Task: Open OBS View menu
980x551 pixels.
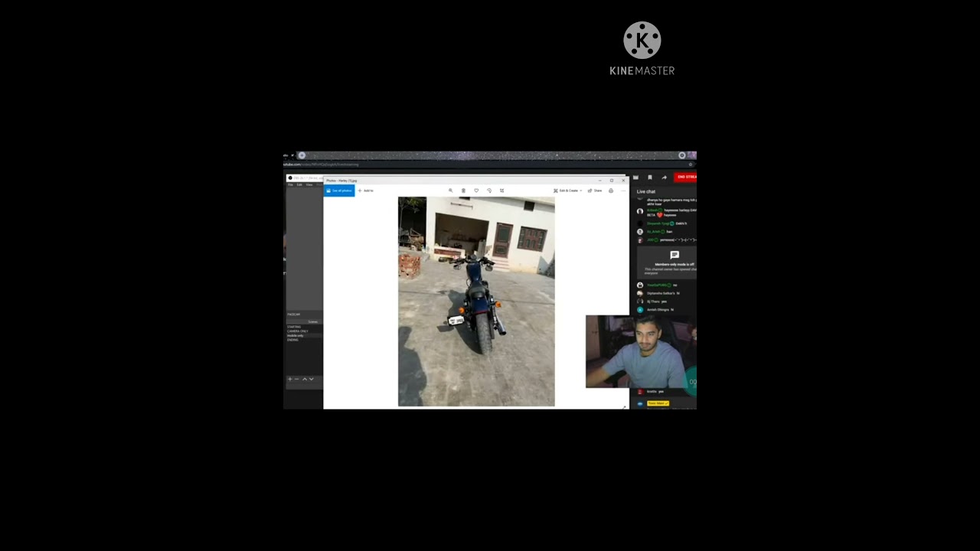Action: 309,184
